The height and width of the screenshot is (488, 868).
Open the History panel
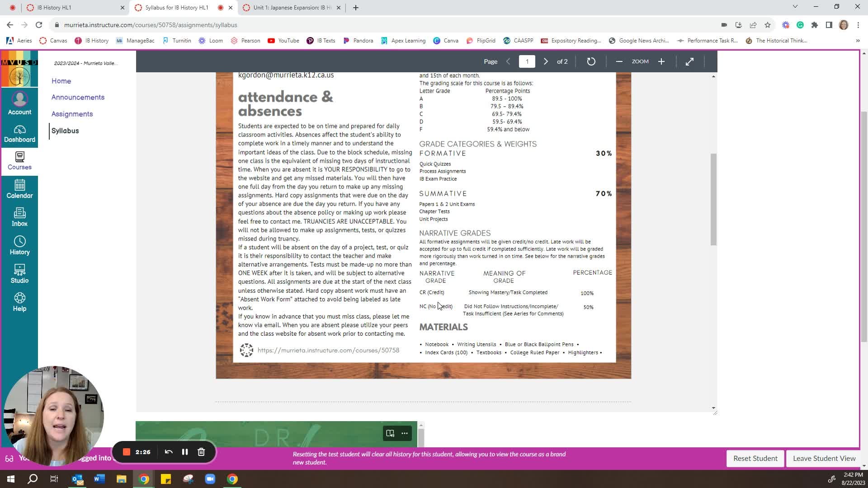19,245
